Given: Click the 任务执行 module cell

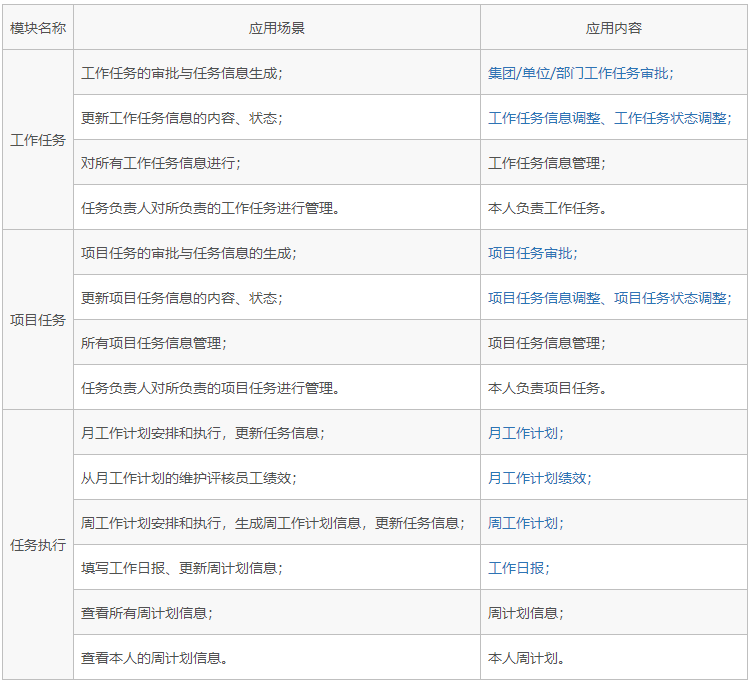Looking at the screenshot, I should (x=38, y=544).
